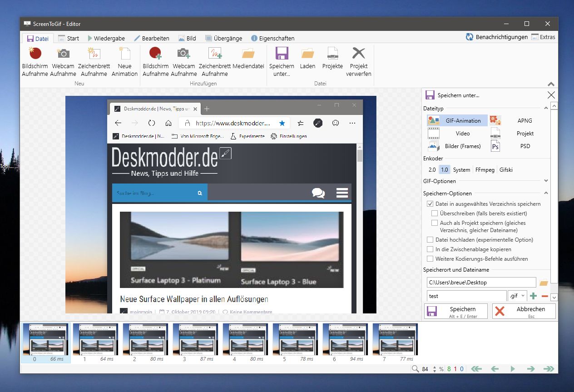The image size is (574, 392).
Task: Open the Bearbeiten tab
Action: pos(151,39)
